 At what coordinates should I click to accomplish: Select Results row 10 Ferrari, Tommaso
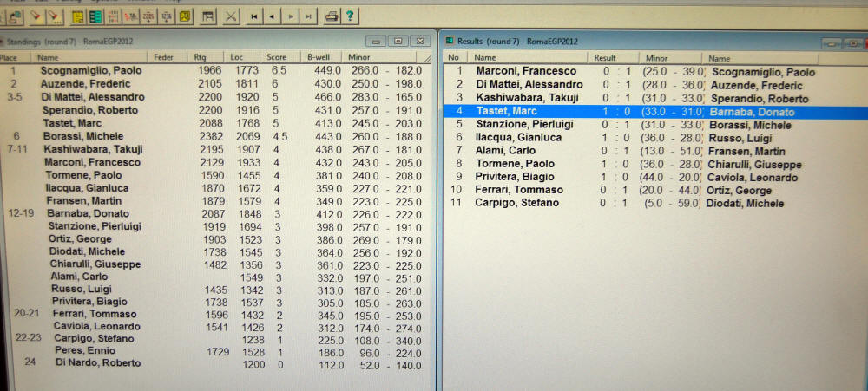[519, 190]
